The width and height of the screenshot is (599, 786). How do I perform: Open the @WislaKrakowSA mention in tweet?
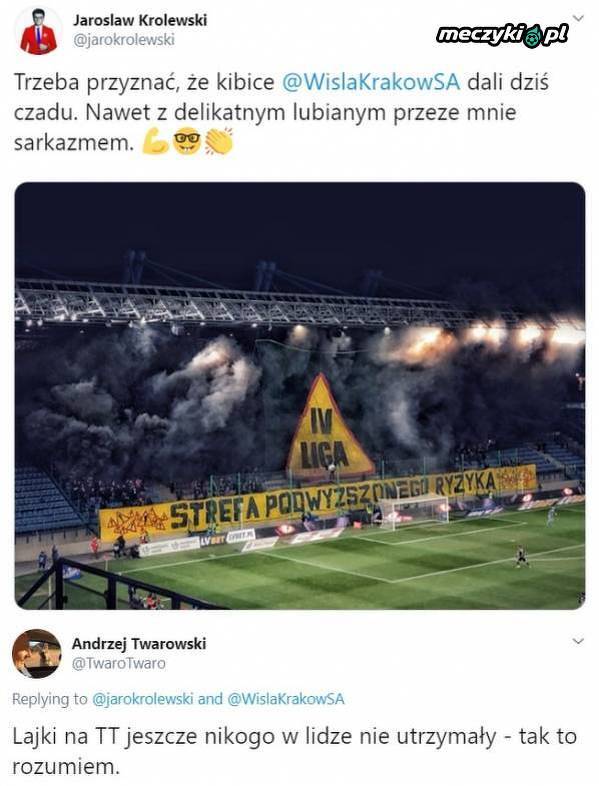[x=370, y=82]
